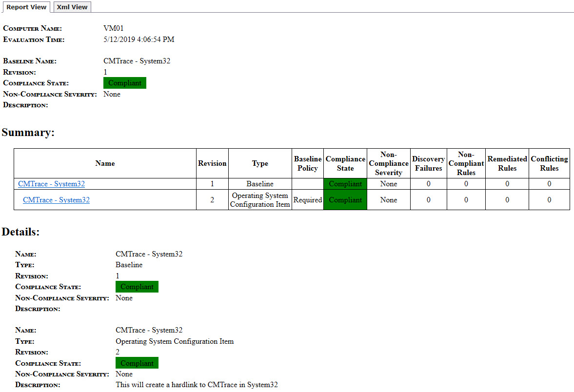Viewport: 574px width, 392px height.
Task: Click the Required cell in Baseline Policy column
Action: (x=308, y=200)
